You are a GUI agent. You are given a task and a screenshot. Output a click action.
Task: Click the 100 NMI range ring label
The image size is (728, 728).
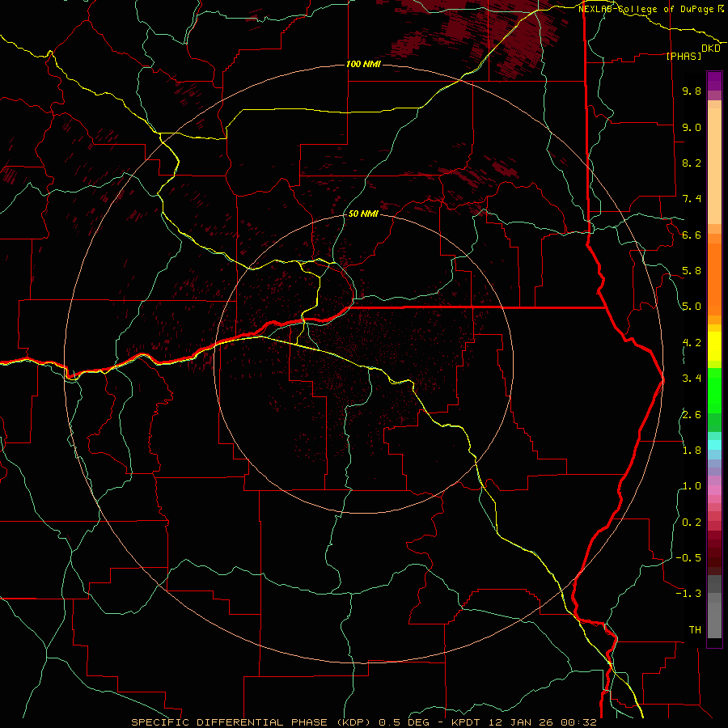[363, 64]
